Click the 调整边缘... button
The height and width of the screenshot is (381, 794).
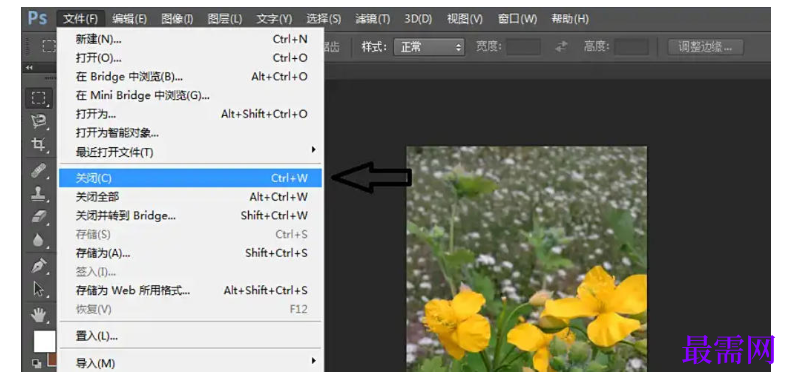pyautogui.click(x=705, y=47)
